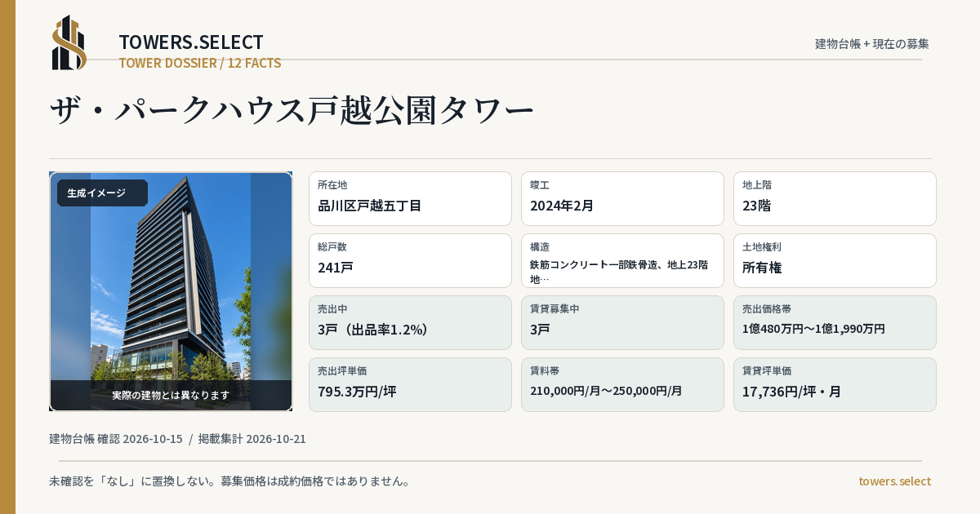Select the 地上階 23階 card
This screenshot has height=514, width=980.
[x=835, y=198]
